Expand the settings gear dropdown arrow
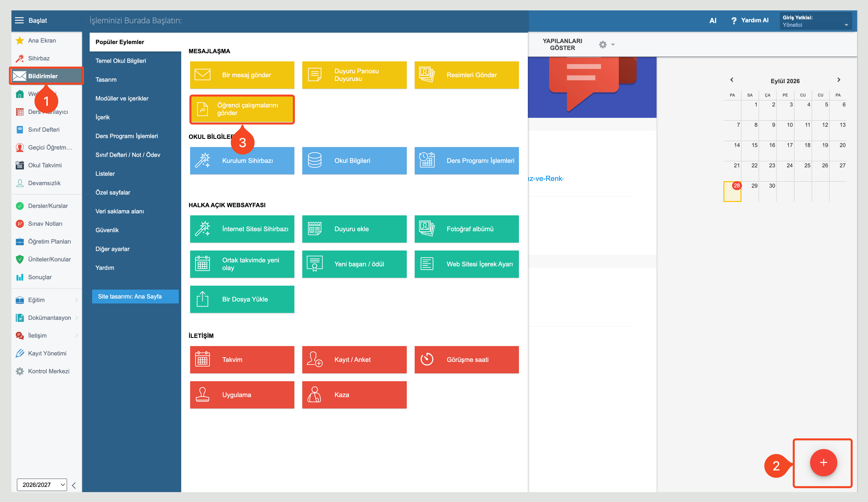 [613, 44]
